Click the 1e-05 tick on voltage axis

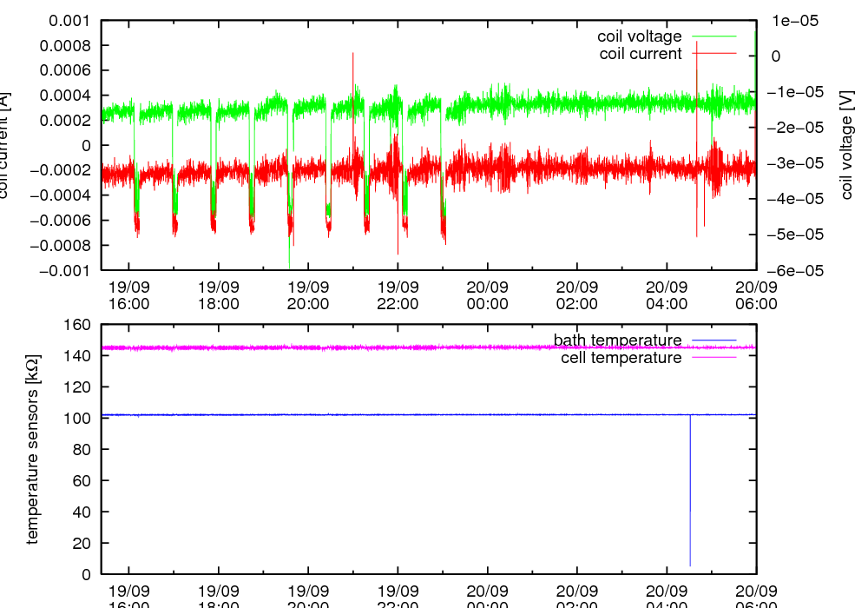787,21
